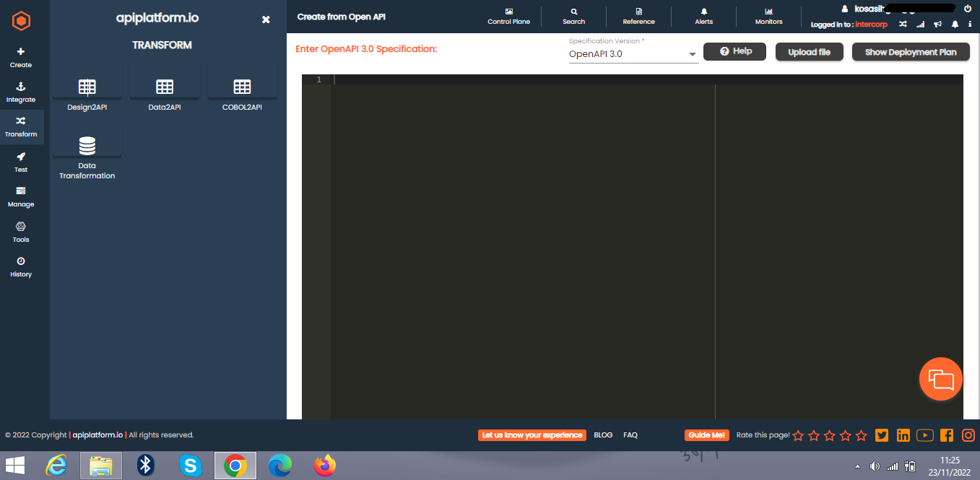Open the YouTube social link

point(925,435)
